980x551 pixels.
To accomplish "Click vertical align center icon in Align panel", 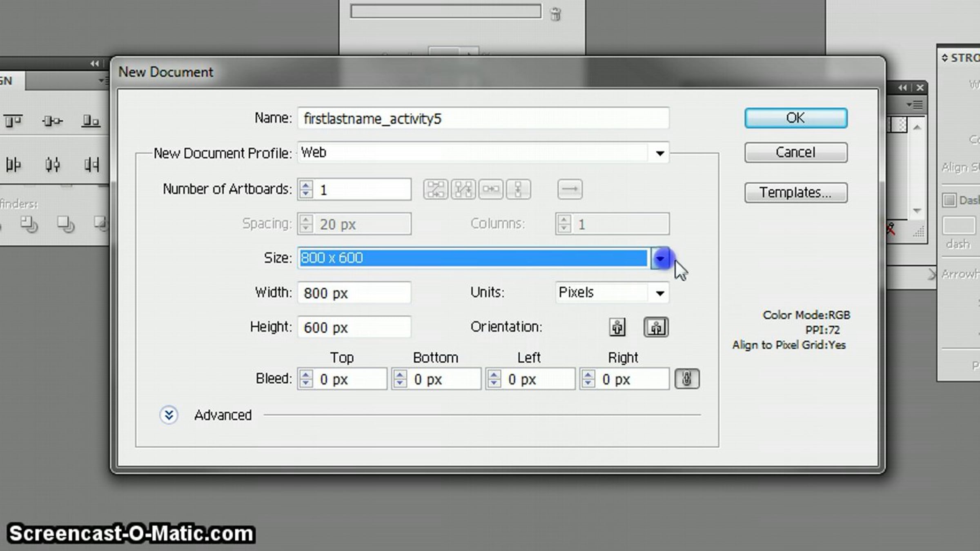I will tap(52, 121).
